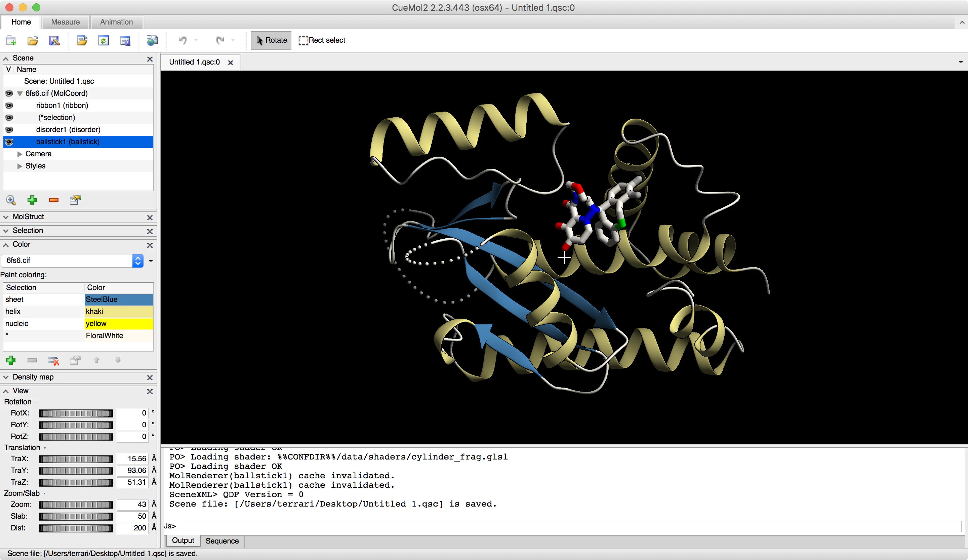This screenshot has height=560, width=968.
Task: Click the New scene toolbar icon
Action: (11, 40)
